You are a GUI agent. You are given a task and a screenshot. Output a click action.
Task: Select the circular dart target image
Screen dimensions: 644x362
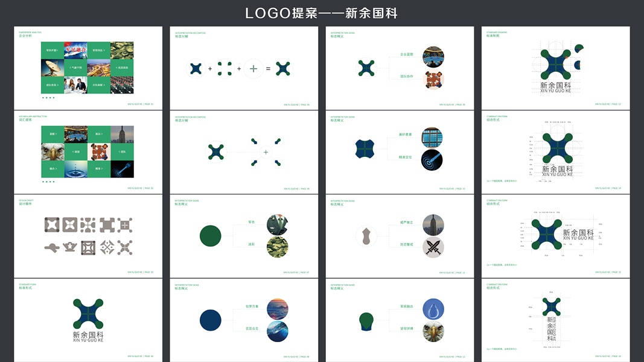432,160
